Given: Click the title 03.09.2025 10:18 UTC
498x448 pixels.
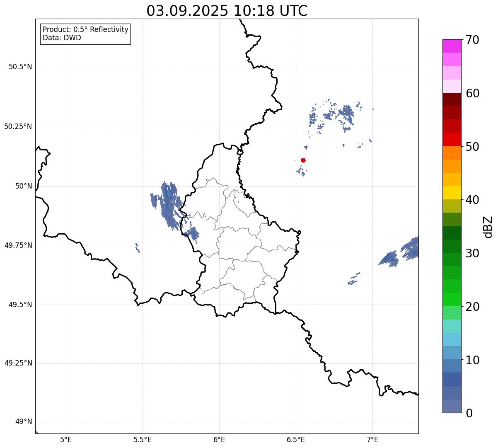Looking at the screenshot, I should 227,11.
